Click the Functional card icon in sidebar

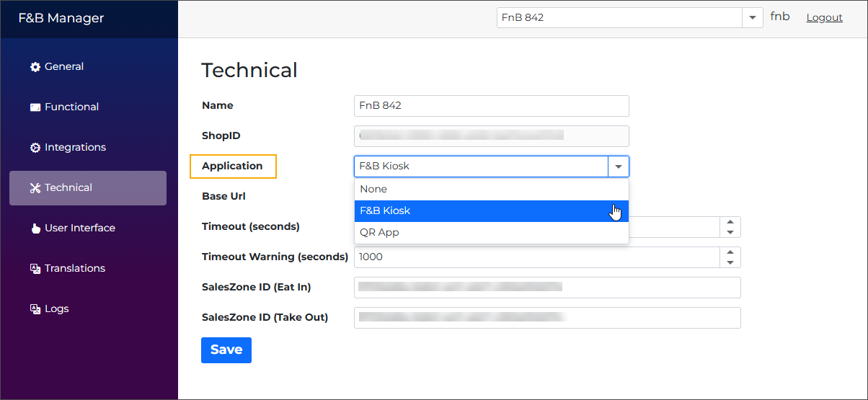(35, 107)
